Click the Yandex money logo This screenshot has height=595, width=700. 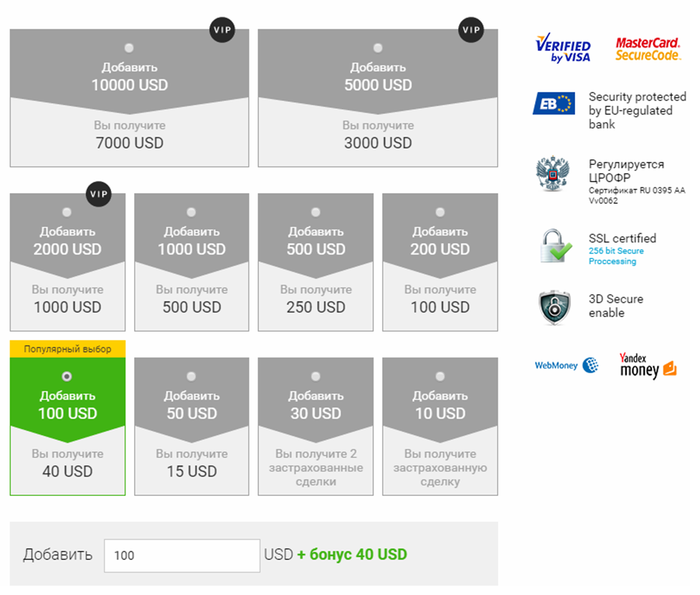click(x=648, y=365)
